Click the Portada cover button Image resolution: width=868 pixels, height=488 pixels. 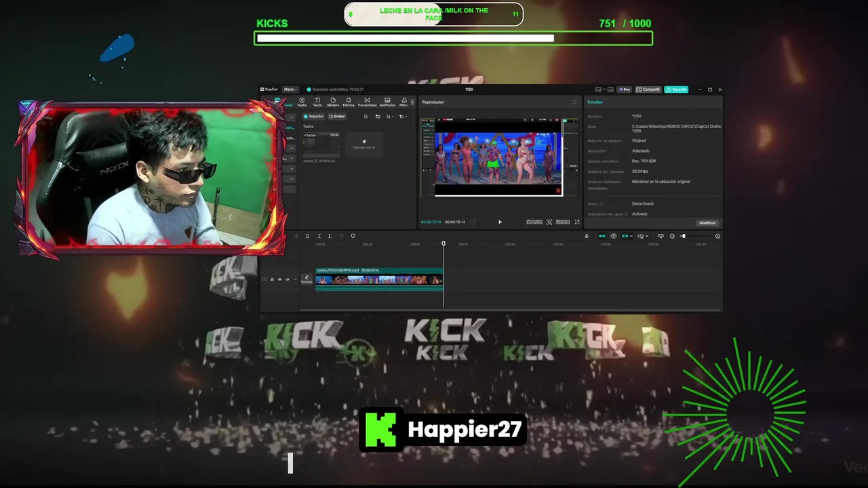click(x=307, y=279)
